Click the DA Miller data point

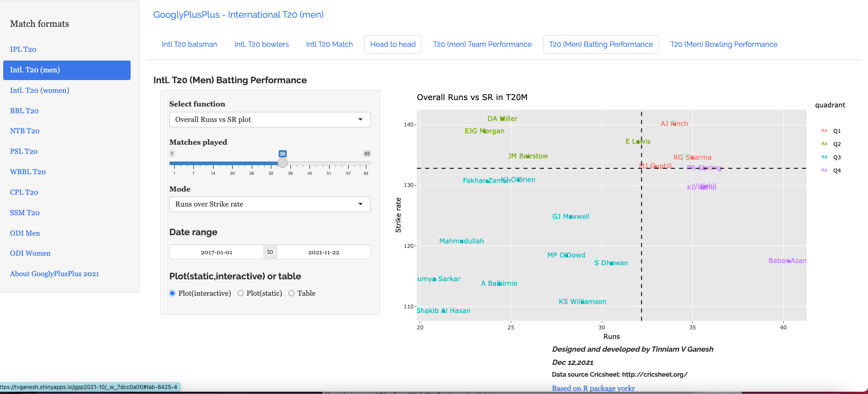click(x=502, y=119)
